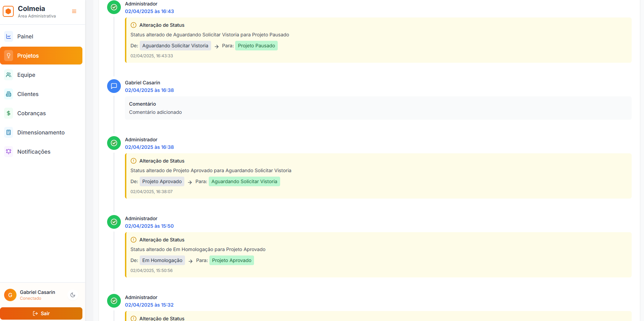644x321 pixels.
Task: Click the Dimensionamento calculator icon
Action: point(9,132)
